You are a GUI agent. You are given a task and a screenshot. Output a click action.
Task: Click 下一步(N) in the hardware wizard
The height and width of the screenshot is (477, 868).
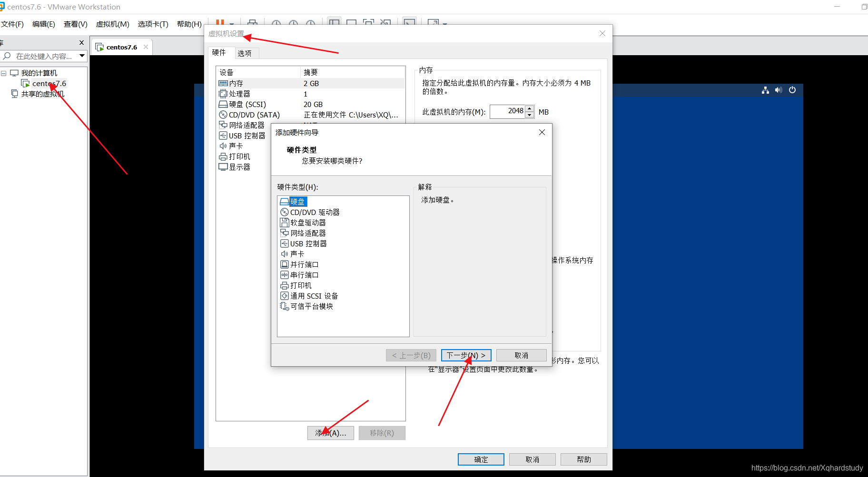(x=466, y=355)
